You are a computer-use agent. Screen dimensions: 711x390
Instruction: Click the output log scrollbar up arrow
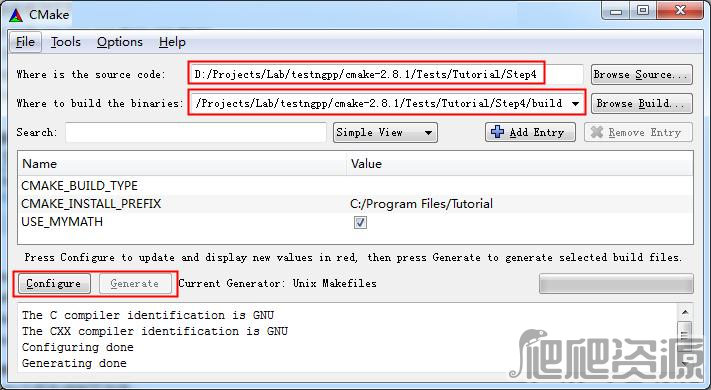(685, 312)
